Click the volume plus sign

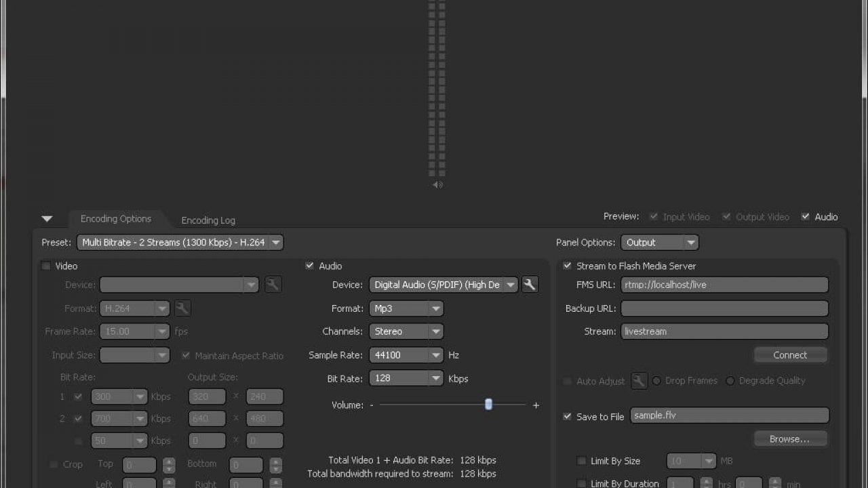pyautogui.click(x=536, y=405)
